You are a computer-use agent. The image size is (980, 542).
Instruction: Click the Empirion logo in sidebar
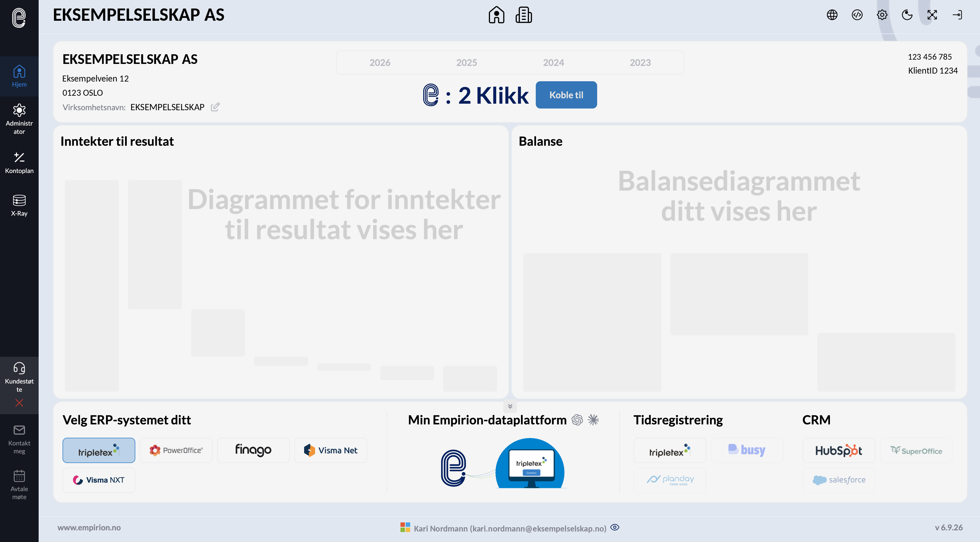pyautogui.click(x=19, y=18)
